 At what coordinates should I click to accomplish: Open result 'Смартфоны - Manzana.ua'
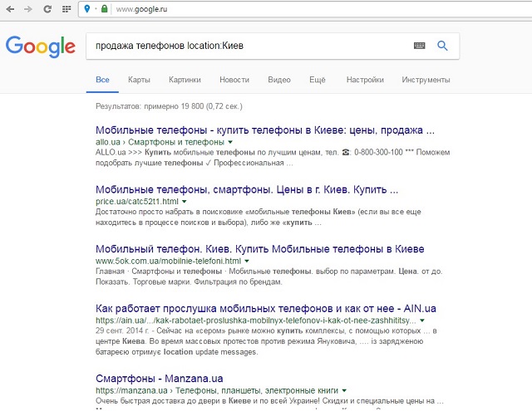[159, 379]
